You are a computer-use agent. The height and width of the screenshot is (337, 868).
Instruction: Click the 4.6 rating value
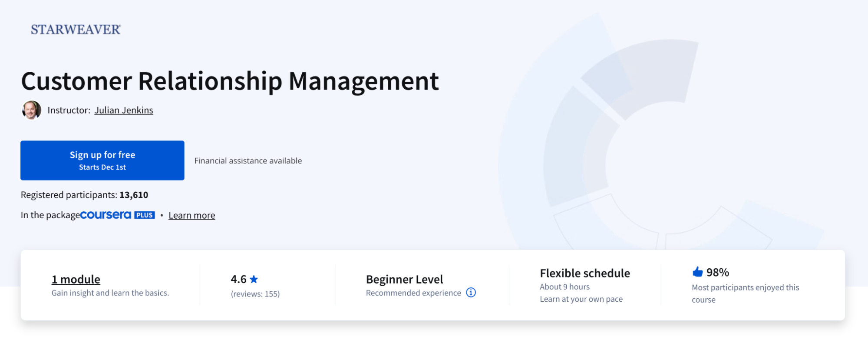point(238,279)
